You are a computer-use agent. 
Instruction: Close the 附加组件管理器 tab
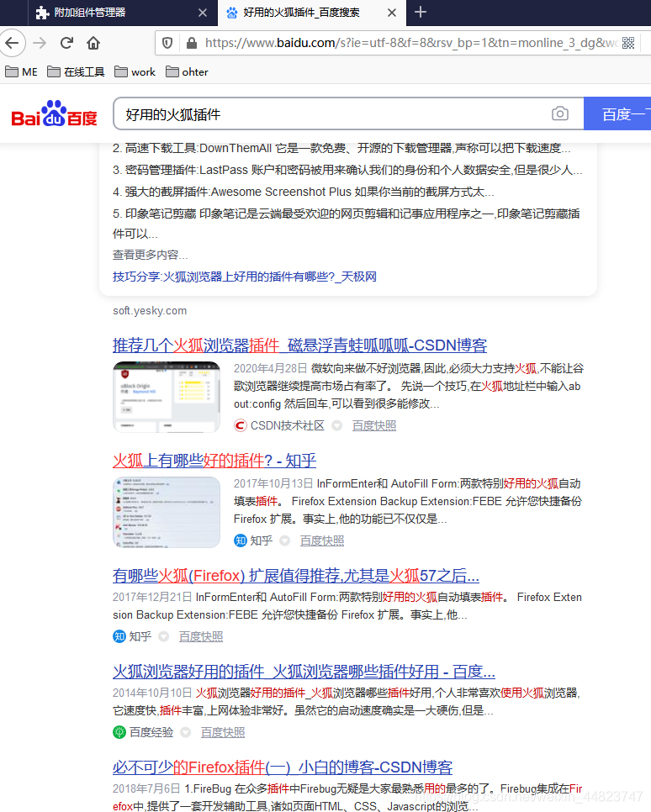[203, 13]
